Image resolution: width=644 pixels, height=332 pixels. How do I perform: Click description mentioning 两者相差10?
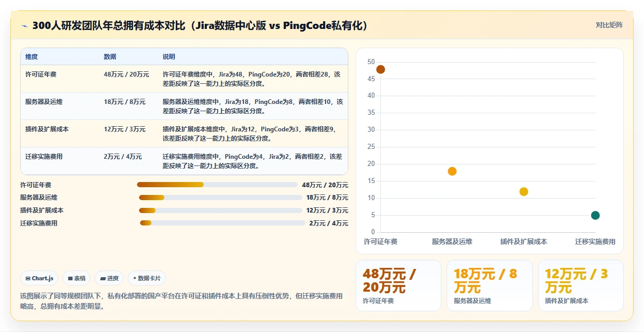pyautogui.click(x=253, y=107)
